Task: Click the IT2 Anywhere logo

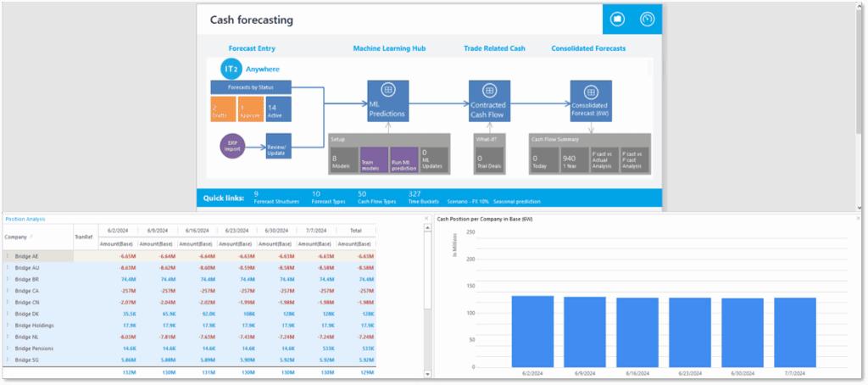Action: click(250, 70)
